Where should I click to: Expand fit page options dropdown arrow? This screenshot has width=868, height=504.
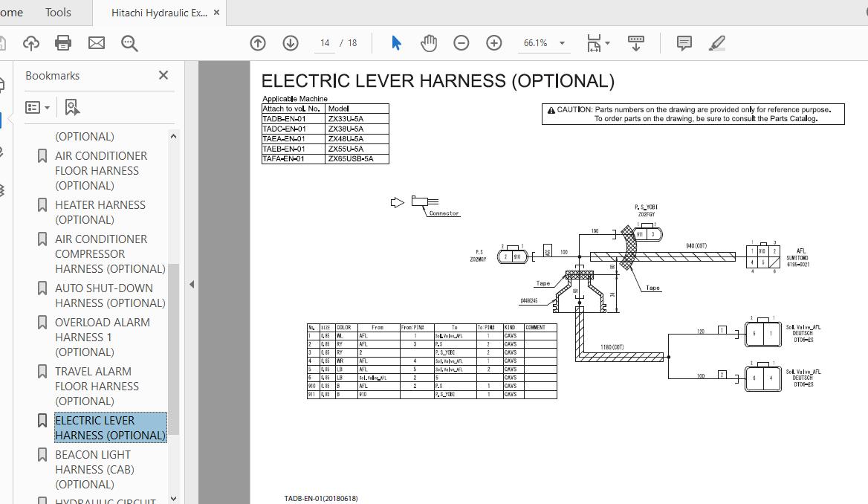(607, 43)
